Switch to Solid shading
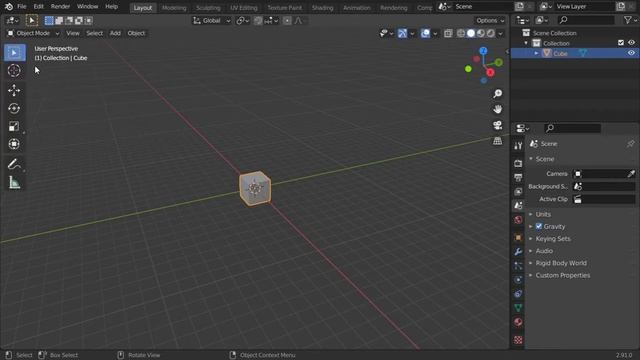This screenshot has height=360, width=640. click(x=471, y=33)
